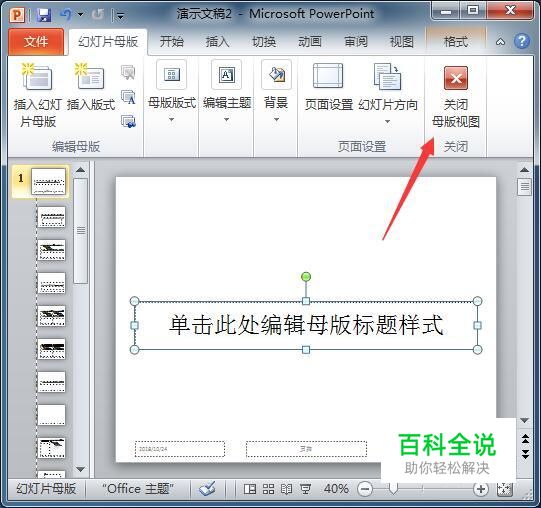Expand the Undo history dropdown arrow
The image size is (541, 508).
point(80,14)
